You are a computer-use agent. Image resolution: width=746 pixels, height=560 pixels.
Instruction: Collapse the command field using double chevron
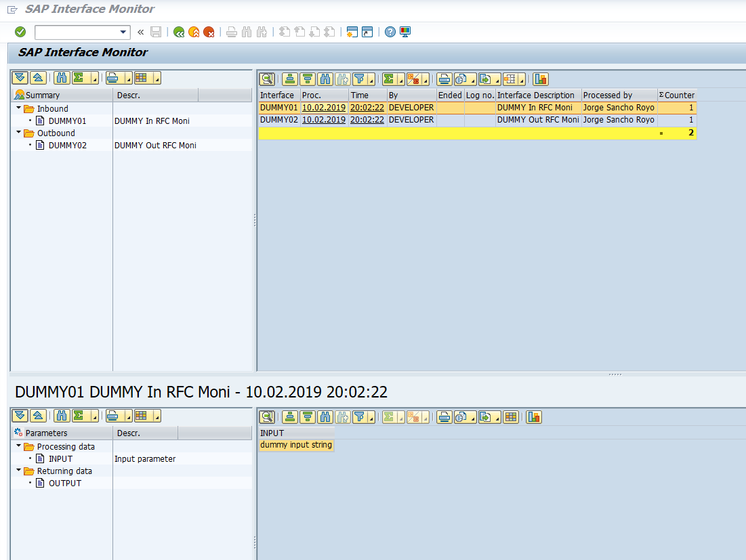click(140, 32)
